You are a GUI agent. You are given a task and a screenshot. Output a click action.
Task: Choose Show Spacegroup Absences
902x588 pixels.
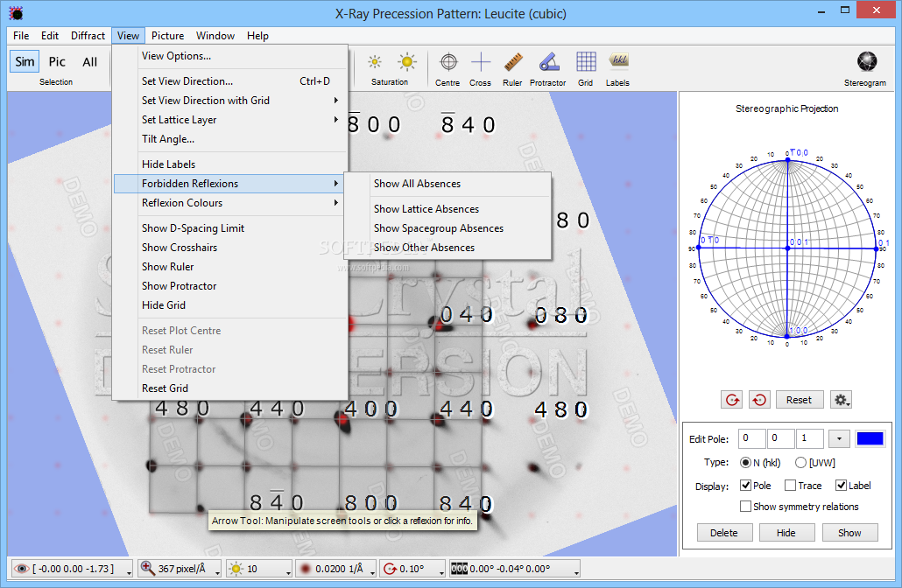pos(448,228)
